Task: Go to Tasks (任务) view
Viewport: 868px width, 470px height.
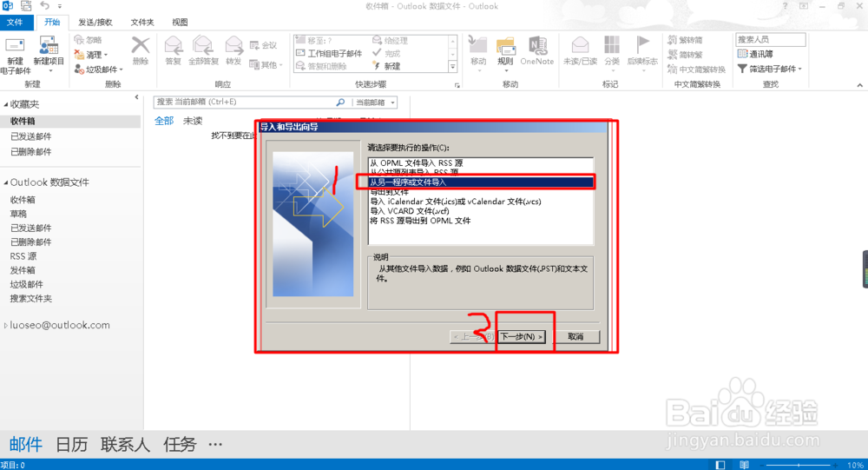Action: pos(180,445)
